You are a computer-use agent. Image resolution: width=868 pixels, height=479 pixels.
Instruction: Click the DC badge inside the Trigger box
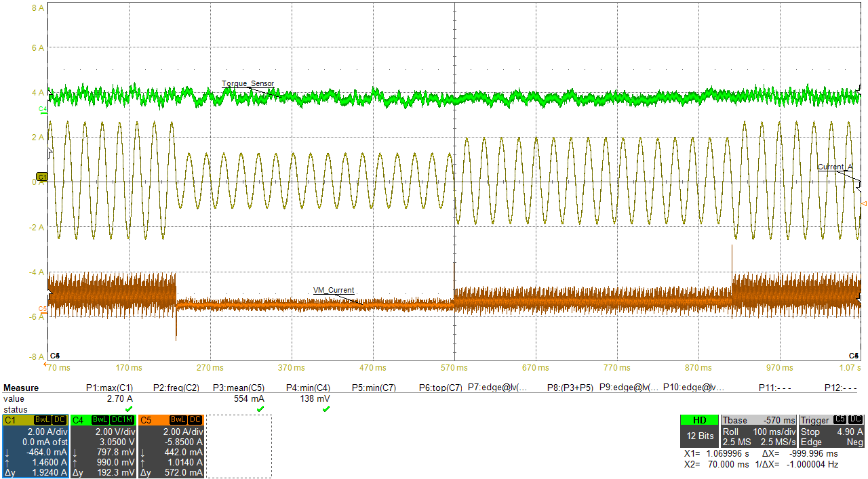tap(855, 420)
